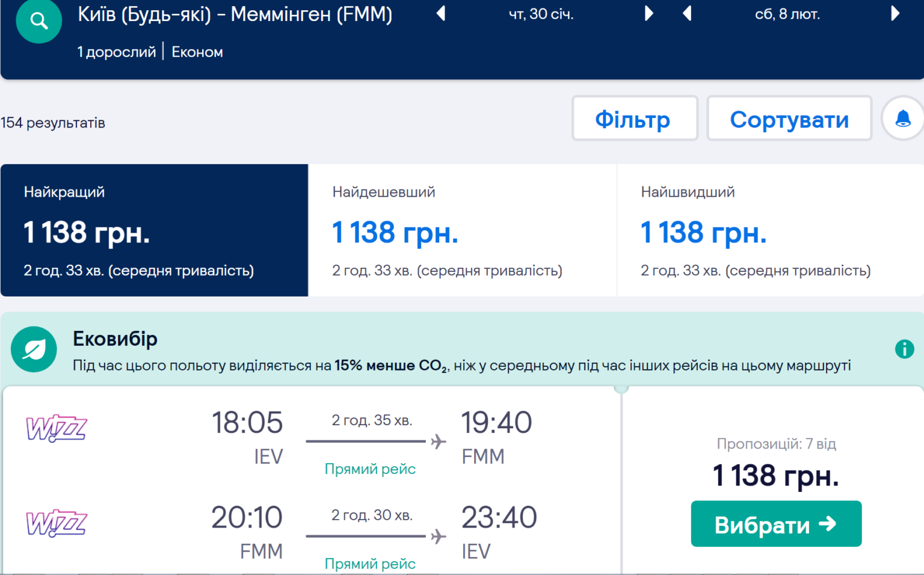This screenshot has width=924, height=575.
Task: Click Прямий рейс under 2 год. 35 хв.
Action: coord(370,469)
